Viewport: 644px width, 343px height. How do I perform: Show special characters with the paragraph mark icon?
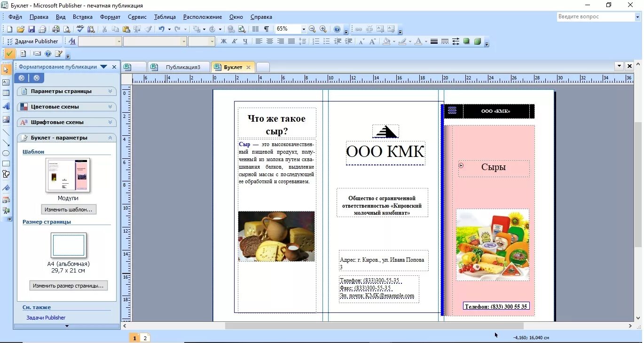point(267,29)
